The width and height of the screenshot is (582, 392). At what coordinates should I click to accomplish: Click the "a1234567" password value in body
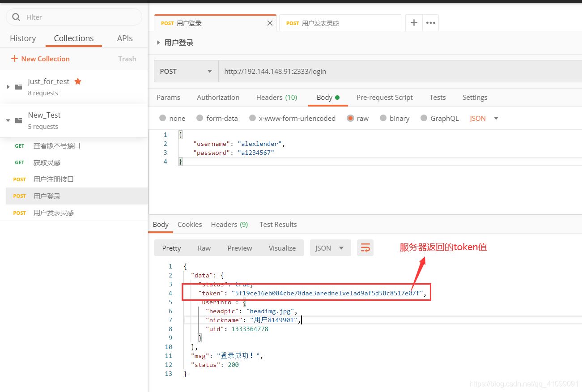coord(256,153)
